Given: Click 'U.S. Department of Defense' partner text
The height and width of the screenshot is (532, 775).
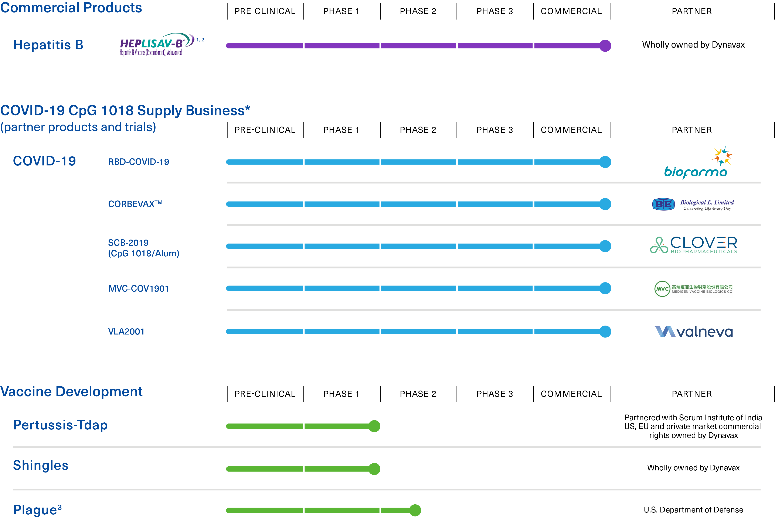Looking at the screenshot, I should tap(693, 510).
